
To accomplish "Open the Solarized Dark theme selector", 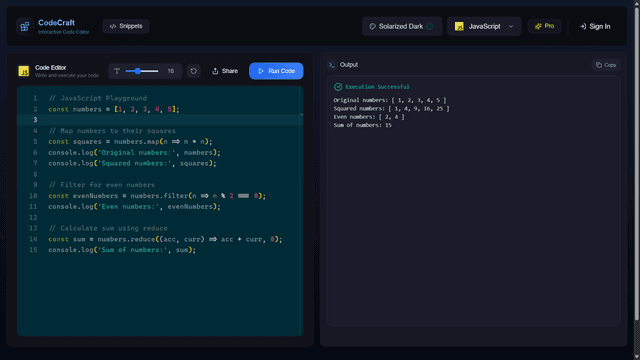I will 402,27.
